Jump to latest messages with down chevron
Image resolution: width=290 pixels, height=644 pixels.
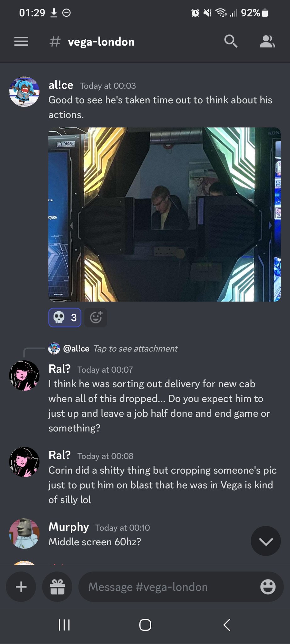(266, 541)
